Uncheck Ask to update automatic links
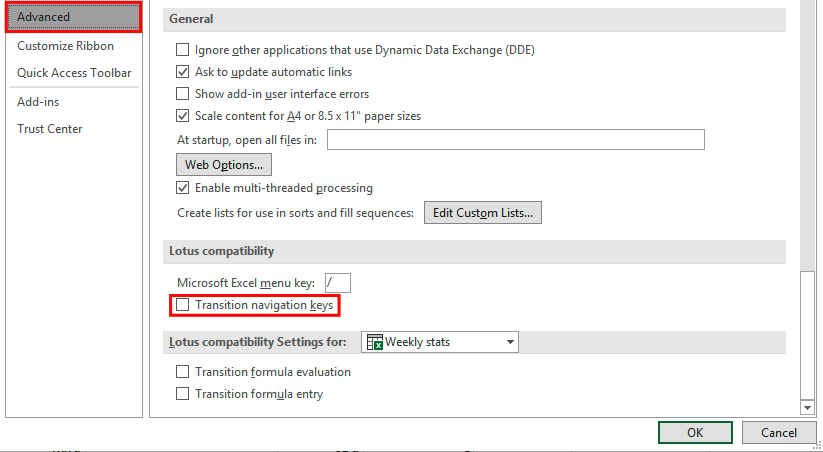 click(182, 72)
